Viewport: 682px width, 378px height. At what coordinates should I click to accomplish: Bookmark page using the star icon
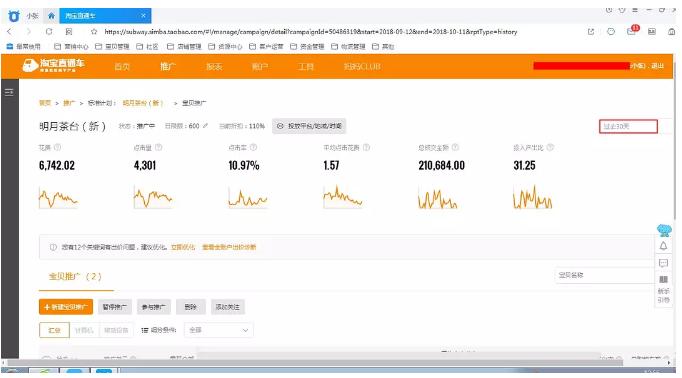[94, 32]
